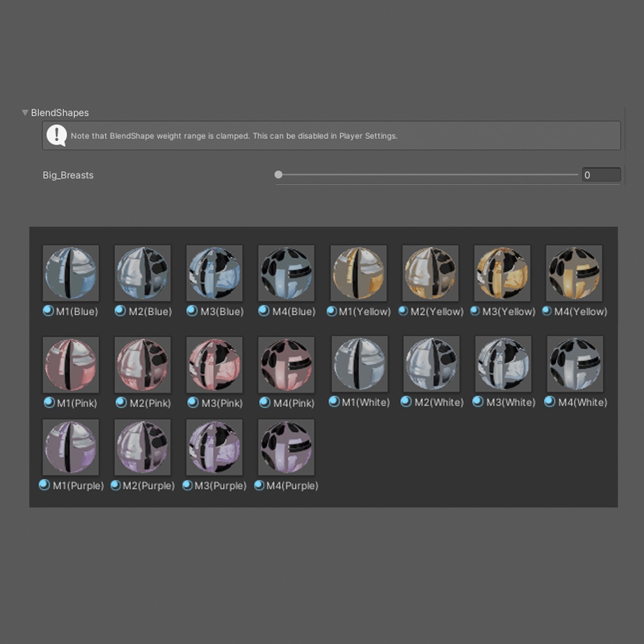Click the material icon beside M2(Yellow)

pos(403,311)
